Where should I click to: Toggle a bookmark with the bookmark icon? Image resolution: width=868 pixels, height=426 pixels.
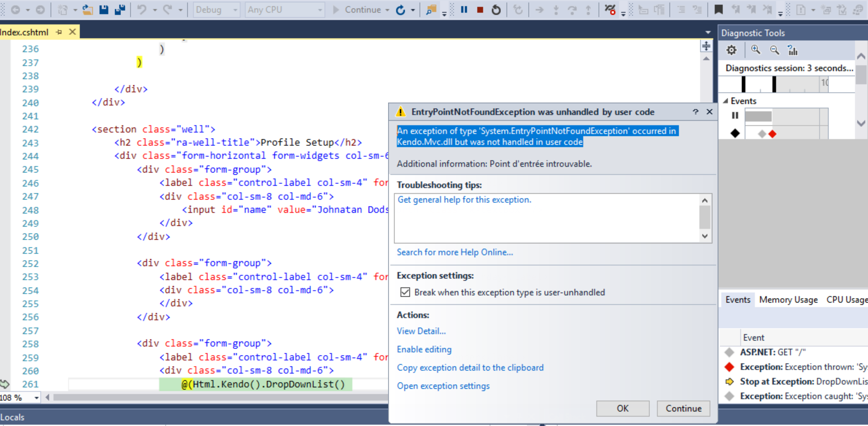pos(719,10)
